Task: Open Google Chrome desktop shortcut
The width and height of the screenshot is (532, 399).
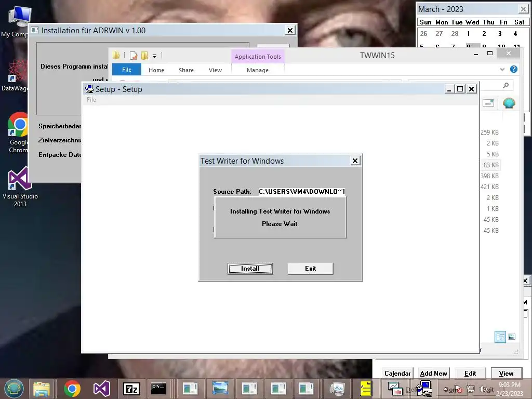Action: point(18,132)
